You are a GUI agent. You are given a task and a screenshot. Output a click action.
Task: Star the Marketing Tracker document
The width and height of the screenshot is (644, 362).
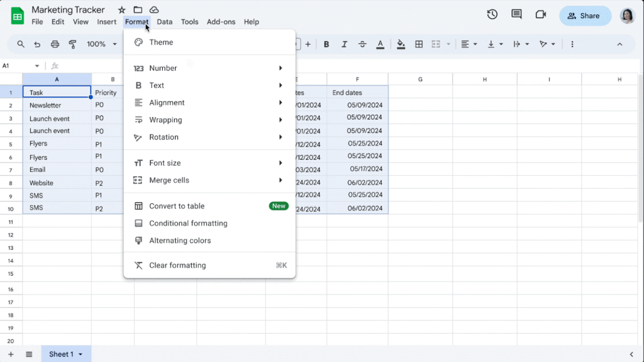pyautogui.click(x=121, y=10)
